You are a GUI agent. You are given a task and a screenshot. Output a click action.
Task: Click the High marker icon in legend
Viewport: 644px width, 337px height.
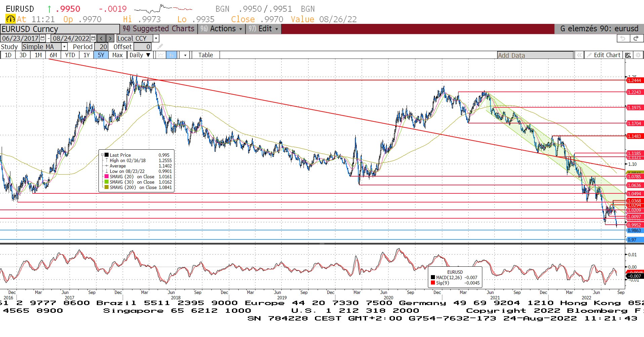(107, 160)
